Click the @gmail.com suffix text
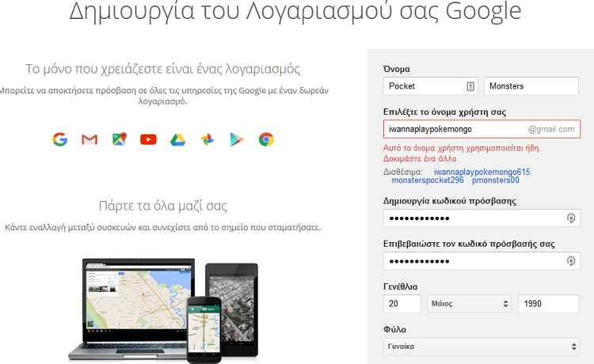The height and width of the screenshot is (364, 594). [551, 129]
